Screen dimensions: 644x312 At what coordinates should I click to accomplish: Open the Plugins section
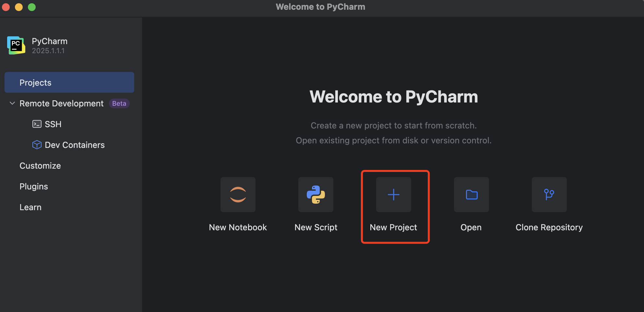[x=34, y=186]
